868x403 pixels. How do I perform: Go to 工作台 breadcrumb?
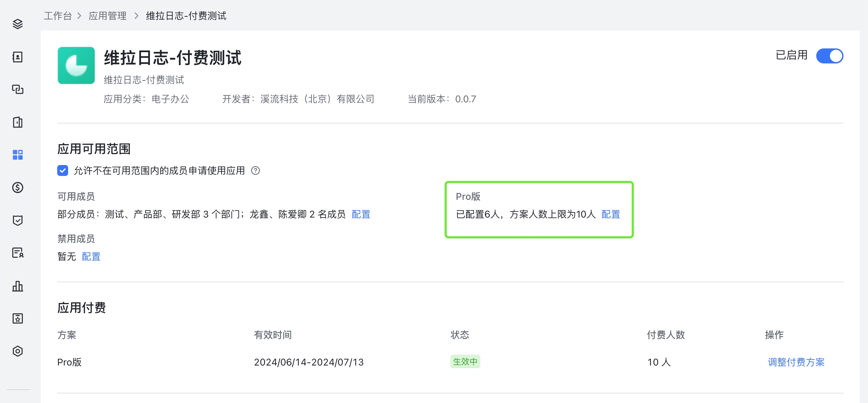(58, 16)
